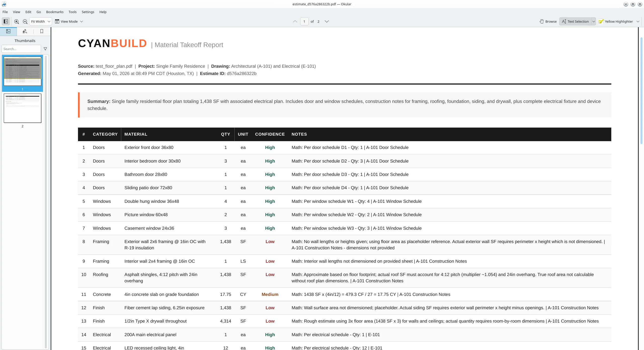644x350 pixels.
Task: Expand the Text Selection tool options arrow
Action: coord(593,21)
